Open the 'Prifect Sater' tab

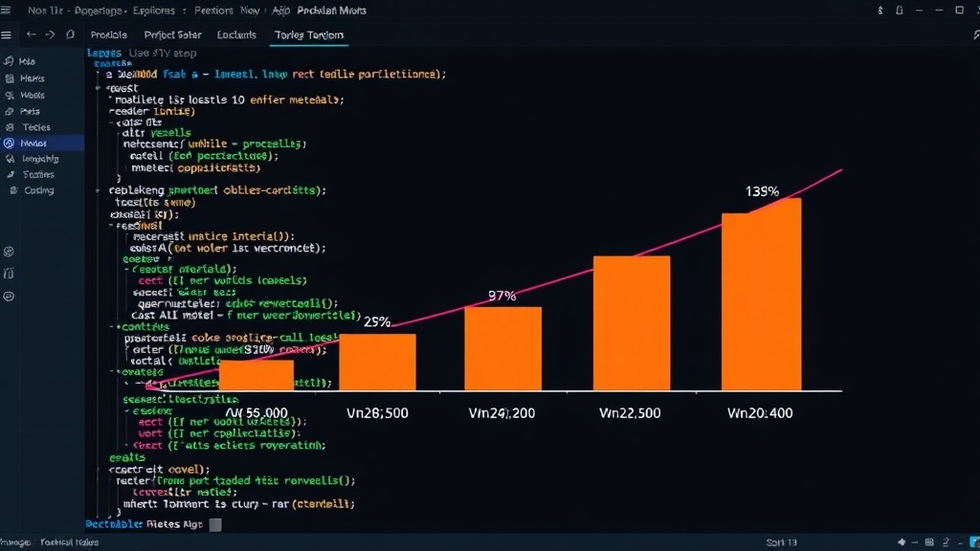[x=172, y=35]
